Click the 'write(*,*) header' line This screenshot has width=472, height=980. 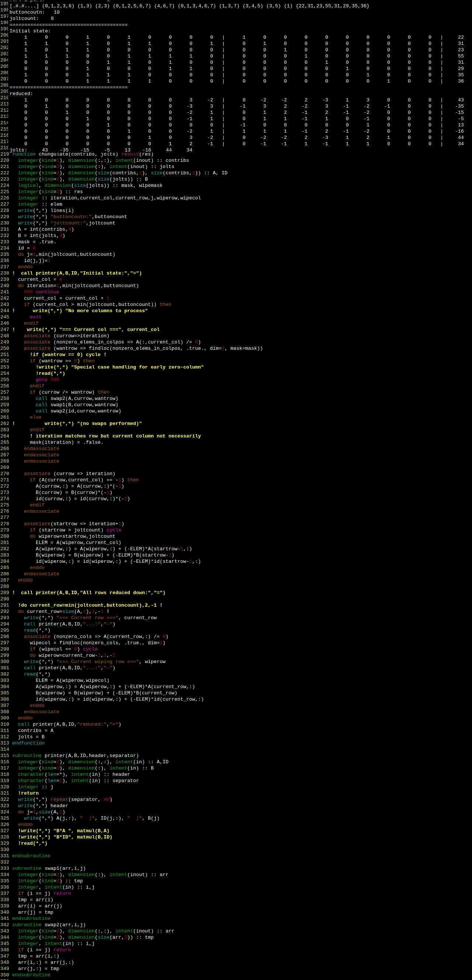[43, 806]
